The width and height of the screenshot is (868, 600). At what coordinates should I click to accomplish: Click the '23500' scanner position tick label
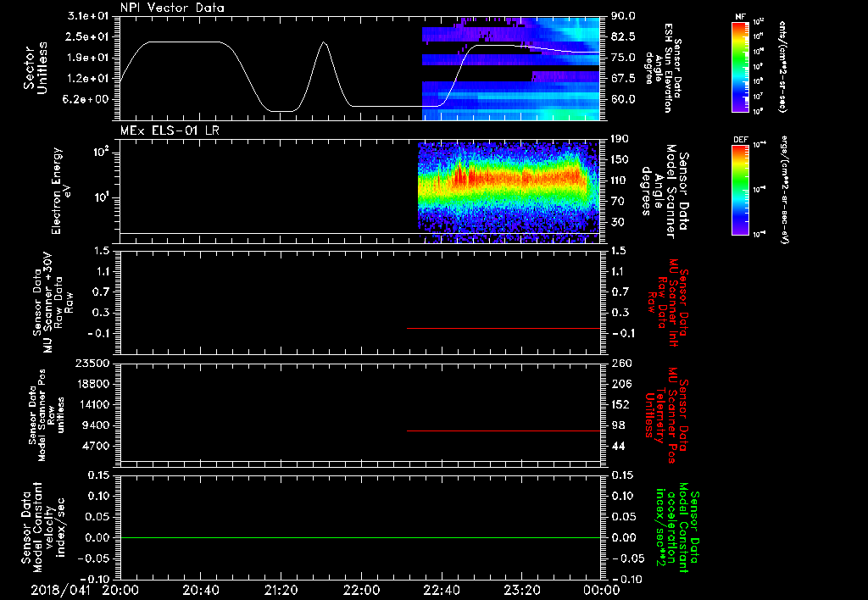(92, 364)
